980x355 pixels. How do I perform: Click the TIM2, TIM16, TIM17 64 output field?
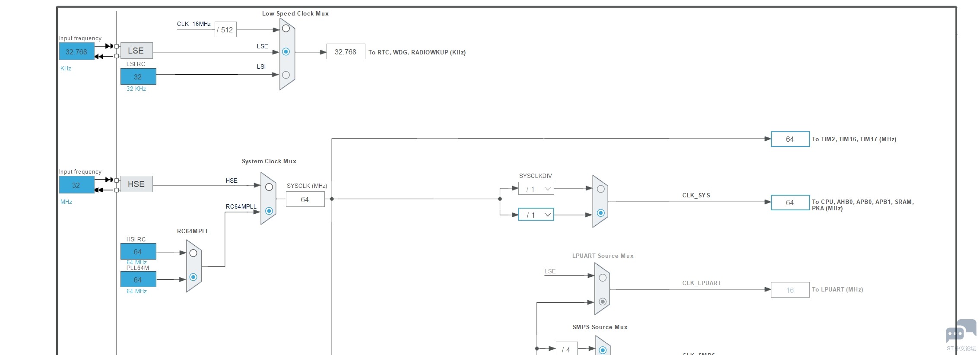click(x=790, y=139)
